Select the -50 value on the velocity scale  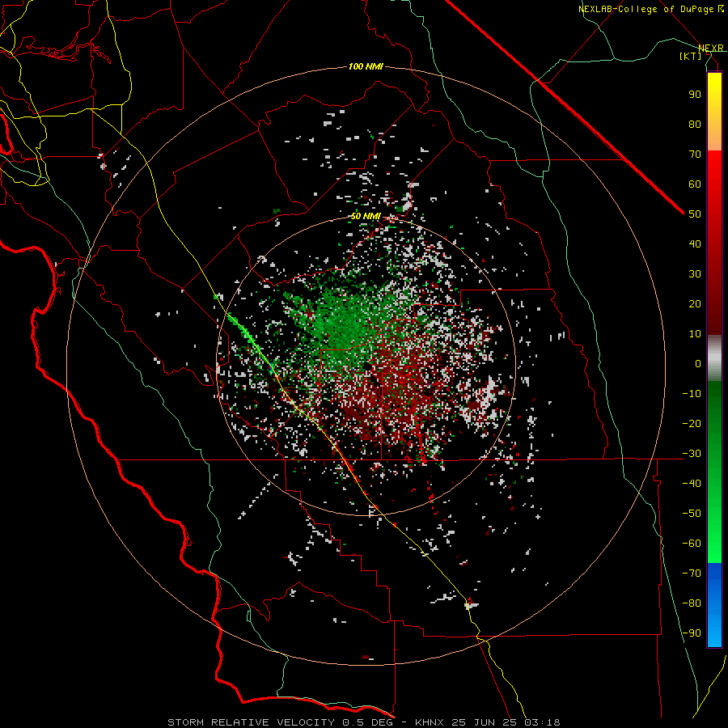click(x=692, y=513)
